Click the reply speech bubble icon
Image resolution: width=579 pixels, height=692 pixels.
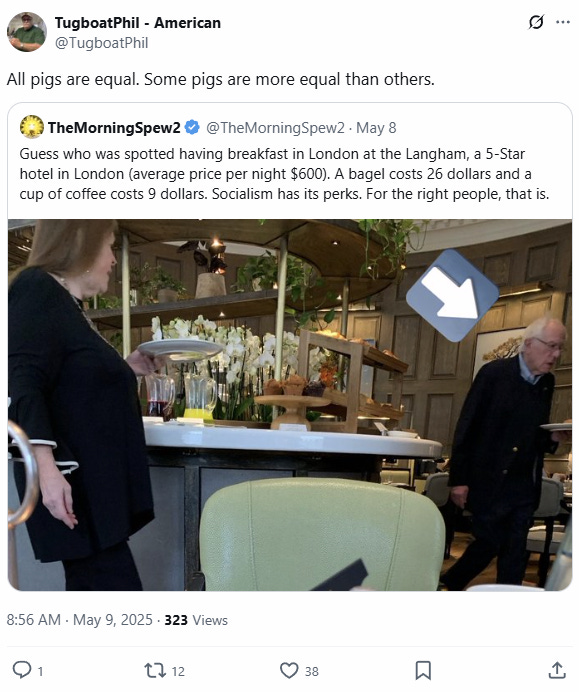(x=21, y=670)
